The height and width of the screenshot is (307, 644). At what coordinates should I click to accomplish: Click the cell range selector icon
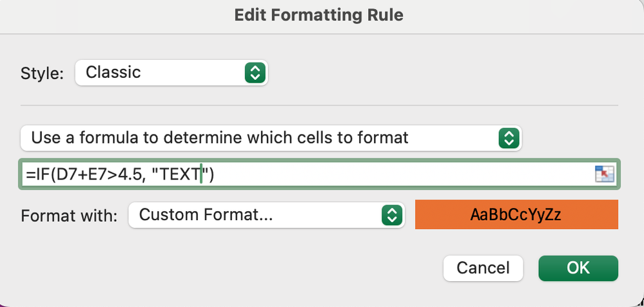pos(605,174)
